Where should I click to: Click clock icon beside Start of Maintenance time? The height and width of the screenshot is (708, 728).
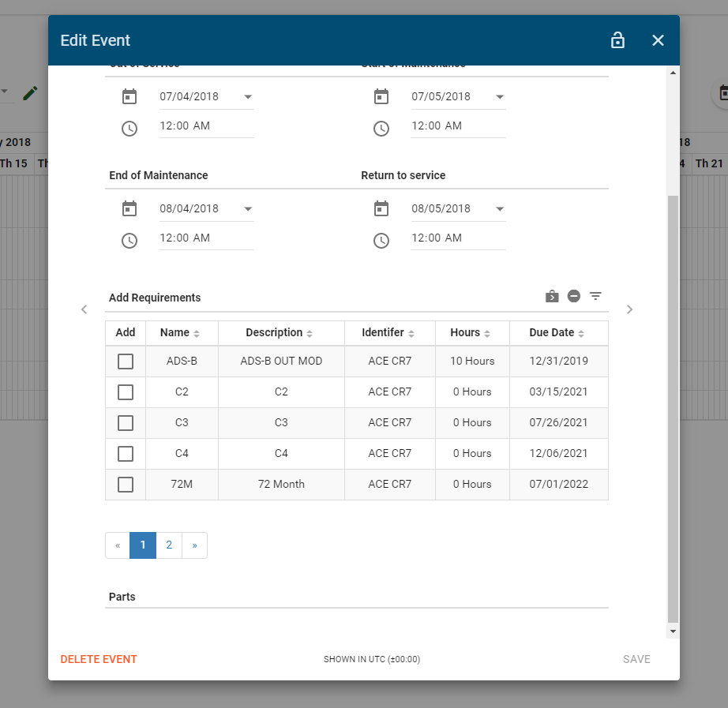(x=381, y=129)
